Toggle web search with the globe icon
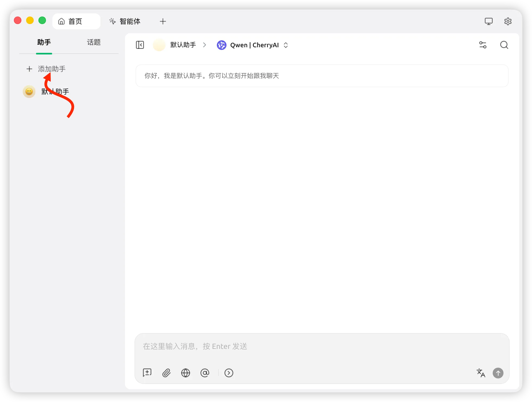The image size is (532, 402). tap(186, 373)
